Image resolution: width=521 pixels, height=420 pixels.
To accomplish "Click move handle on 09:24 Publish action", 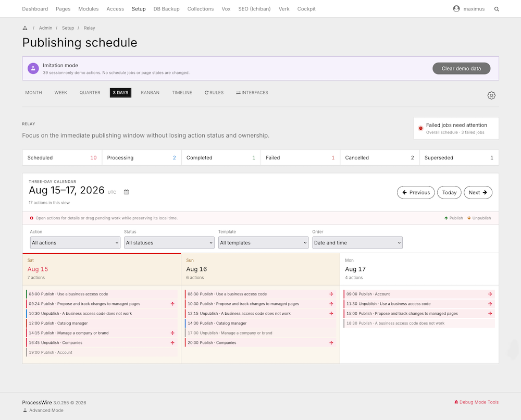I will tap(172, 304).
